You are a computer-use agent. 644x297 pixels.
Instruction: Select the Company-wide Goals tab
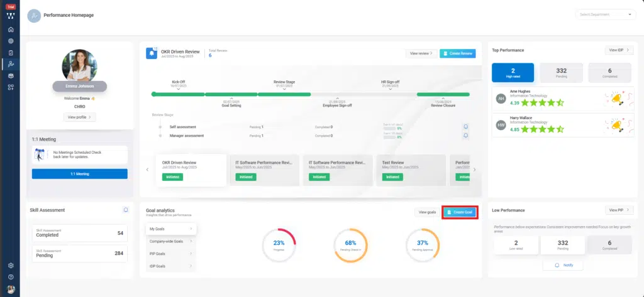171,241
